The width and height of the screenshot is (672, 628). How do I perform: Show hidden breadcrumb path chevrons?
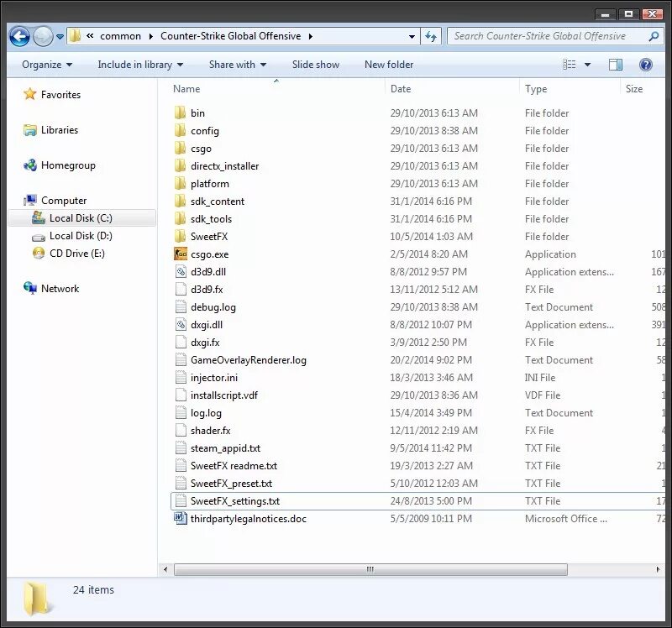point(90,36)
